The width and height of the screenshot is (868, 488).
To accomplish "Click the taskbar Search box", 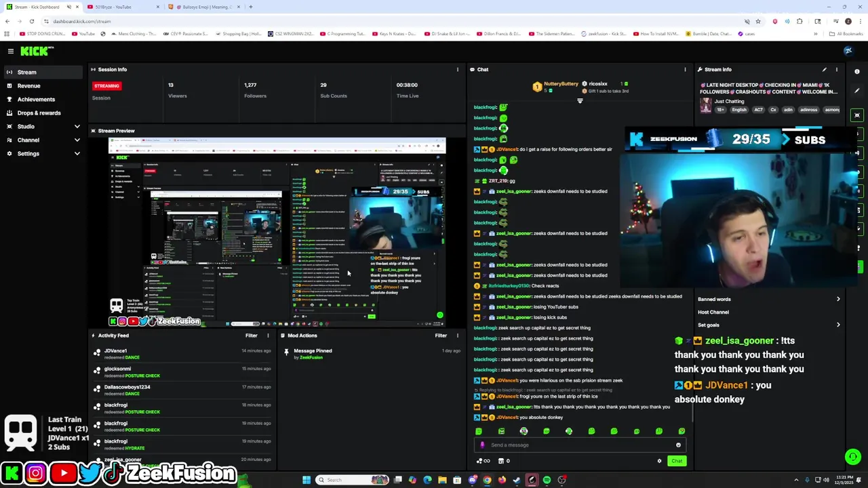I will click(353, 480).
